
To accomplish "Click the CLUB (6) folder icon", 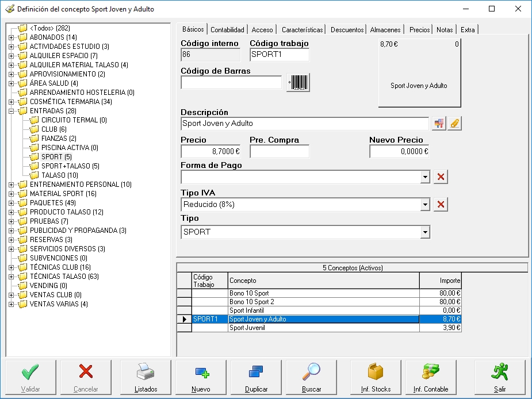I will [34, 129].
